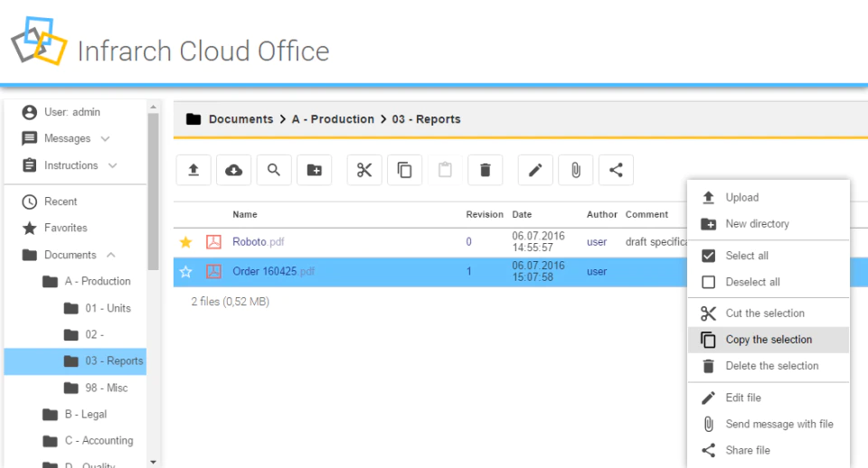This screenshot has width=868, height=468.
Task: Click the User admin account icon
Action: coord(29,112)
